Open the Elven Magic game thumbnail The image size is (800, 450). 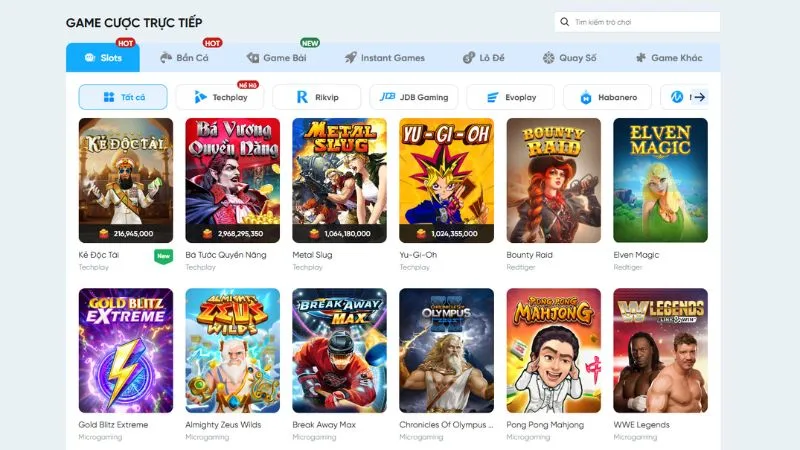pos(660,180)
